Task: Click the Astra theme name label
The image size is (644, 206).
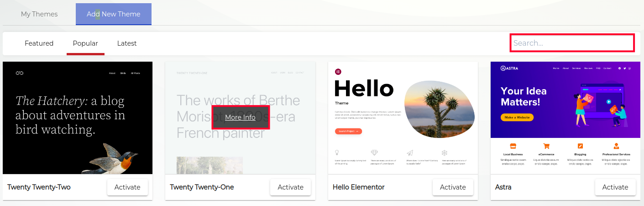Action: [503, 187]
